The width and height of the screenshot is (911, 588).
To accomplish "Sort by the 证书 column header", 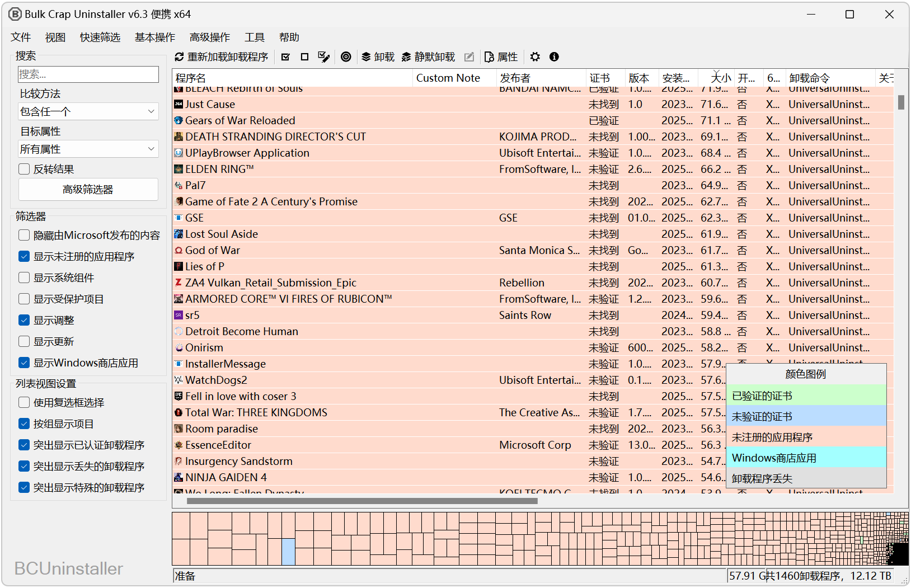I will 605,78.
